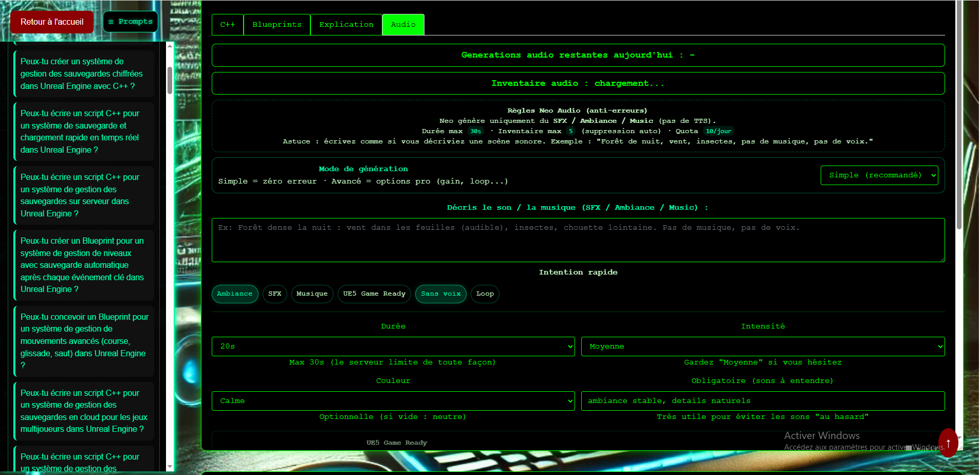This screenshot has width=980, height=475.
Task: Open the Prompts hamburger menu
Action: [131, 22]
